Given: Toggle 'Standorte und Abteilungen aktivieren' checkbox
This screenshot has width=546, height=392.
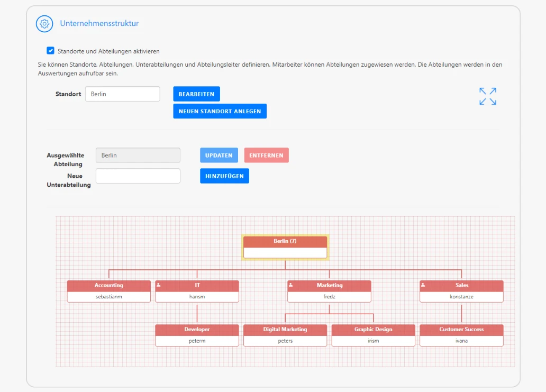Looking at the screenshot, I should tap(50, 50).
